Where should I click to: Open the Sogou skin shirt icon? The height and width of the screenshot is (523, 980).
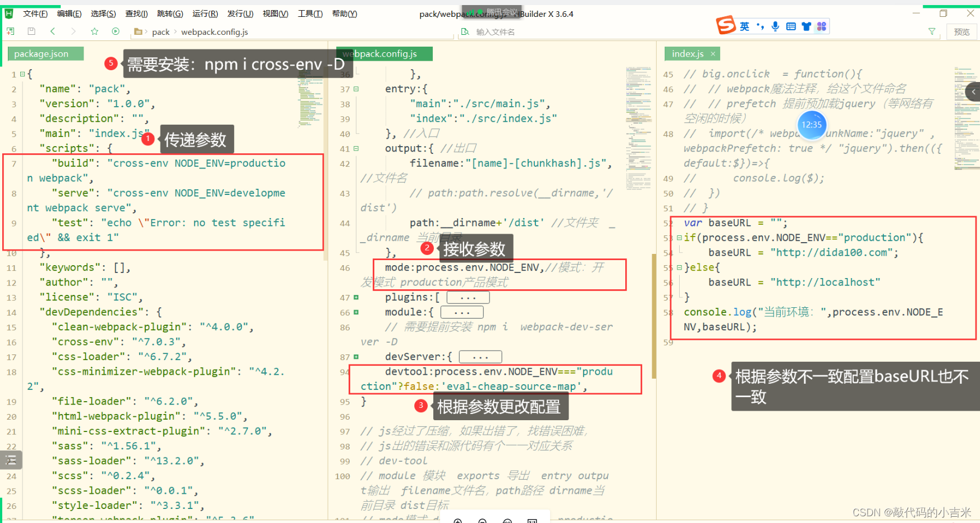(x=807, y=26)
